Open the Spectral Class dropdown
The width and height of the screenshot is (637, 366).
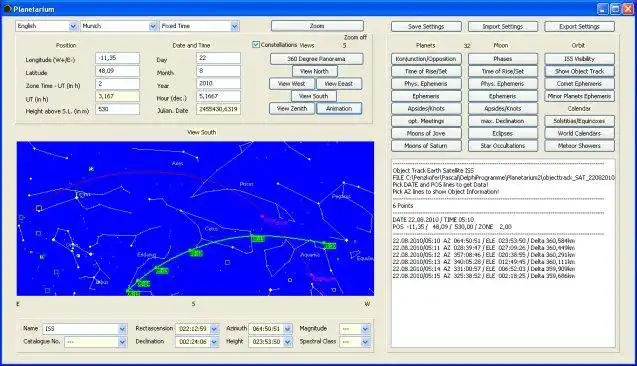365,342
